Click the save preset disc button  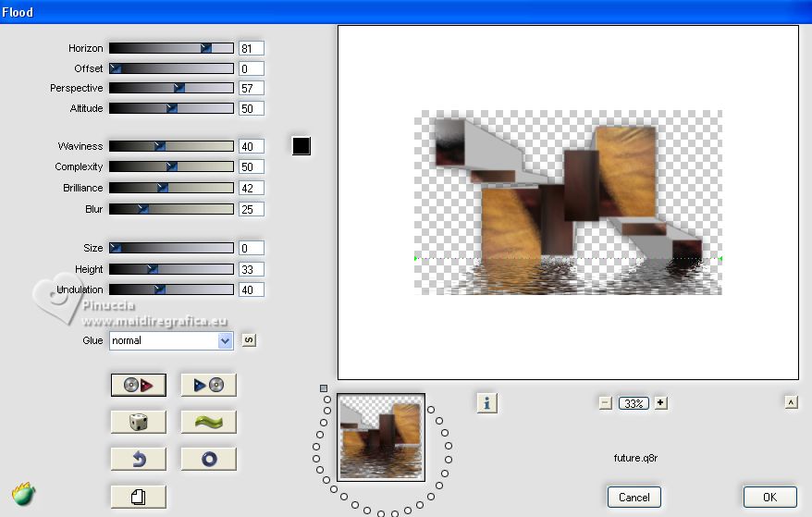point(209,385)
